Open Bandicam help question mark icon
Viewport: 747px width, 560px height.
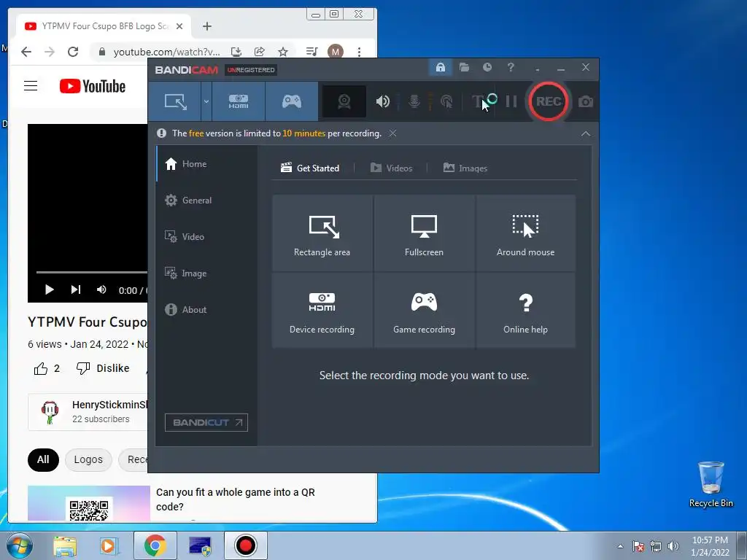(x=511, y=67)
